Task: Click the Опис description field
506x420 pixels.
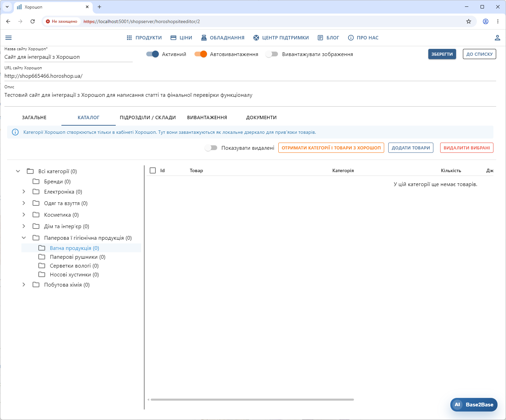Action: [250, 95]
